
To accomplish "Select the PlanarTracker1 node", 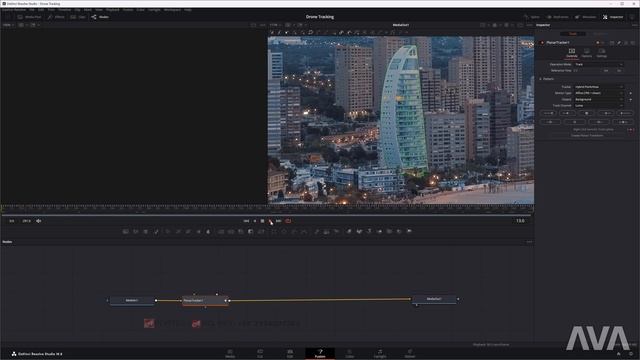I will point(205,301).
